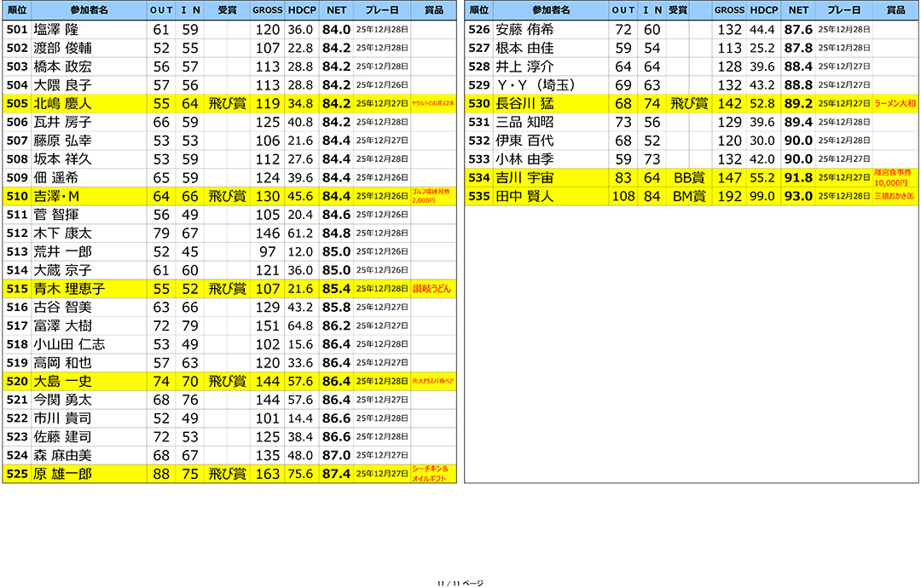921x588 pixels.
Task: Select the name 荒井 一郎
Action: coord(62,251)
